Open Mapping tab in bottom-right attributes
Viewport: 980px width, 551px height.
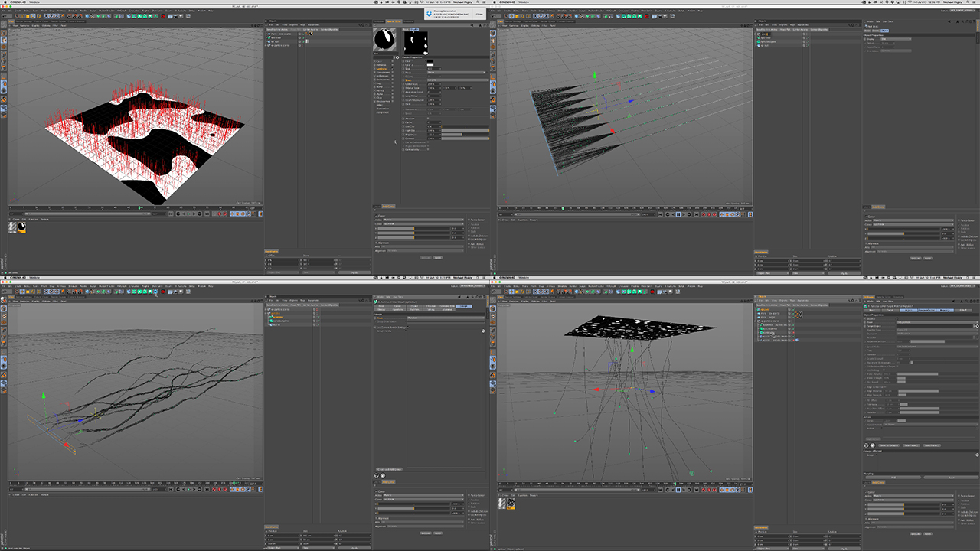tap(944, 310)
